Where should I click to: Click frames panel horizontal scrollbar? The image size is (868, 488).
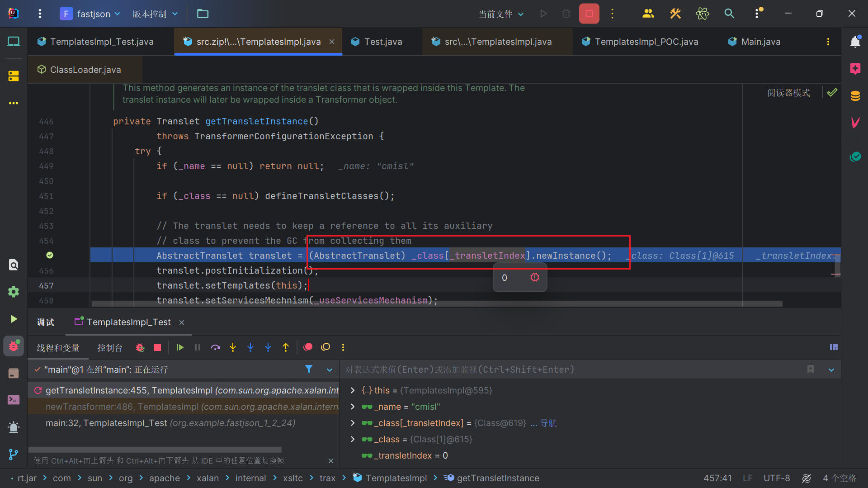[155, 450]
